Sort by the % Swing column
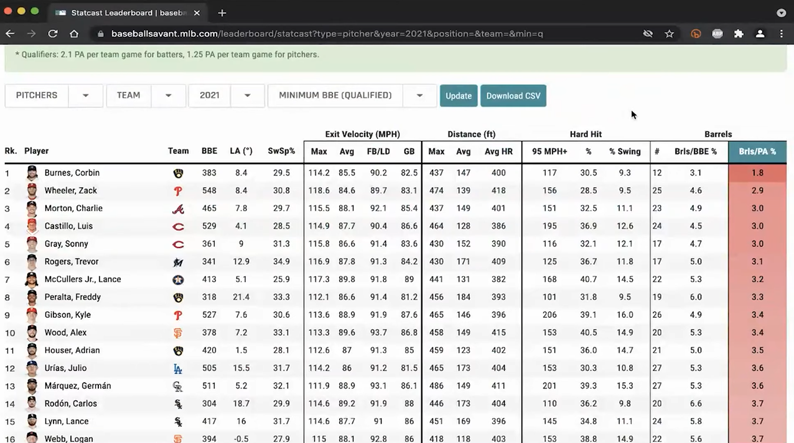794x443 pixels. (x=625, y=151)
